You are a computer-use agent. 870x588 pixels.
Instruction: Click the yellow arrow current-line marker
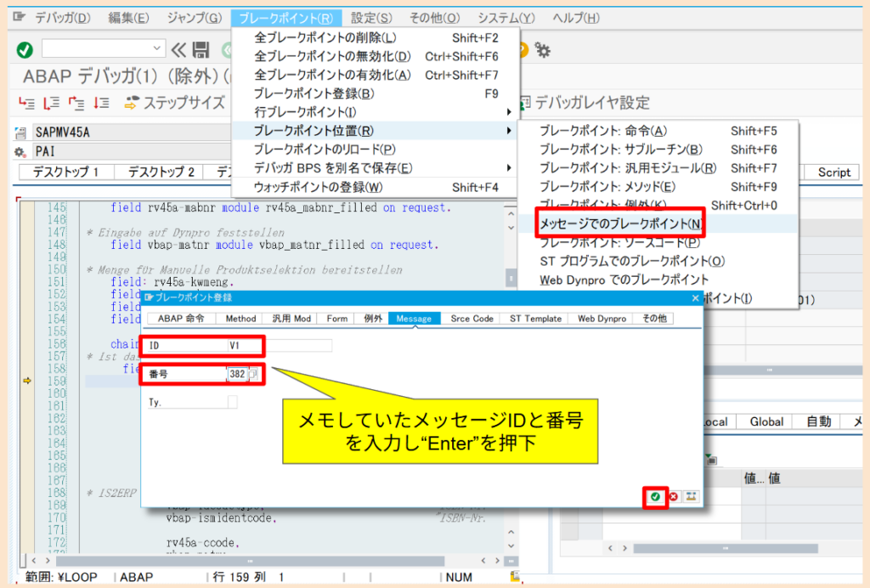tap(26, 381)
